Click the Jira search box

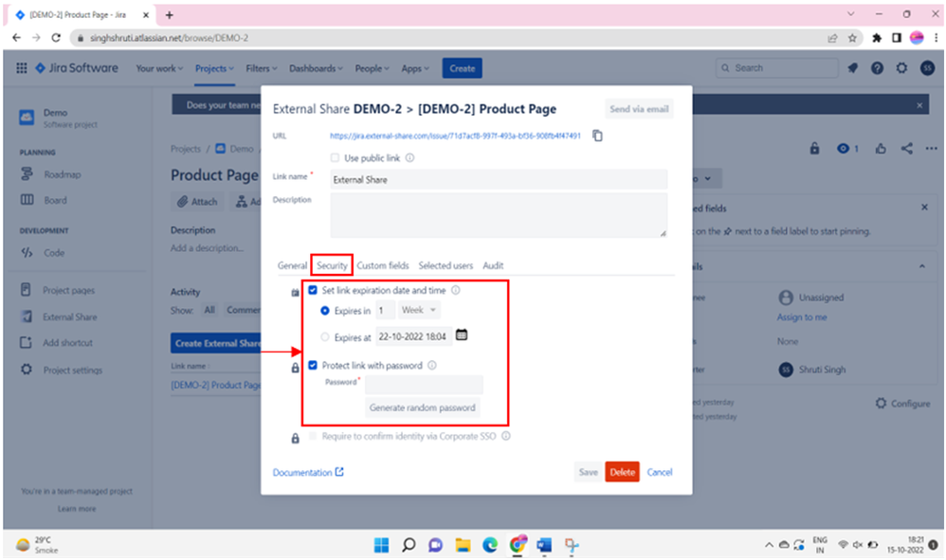pos(777,68)
